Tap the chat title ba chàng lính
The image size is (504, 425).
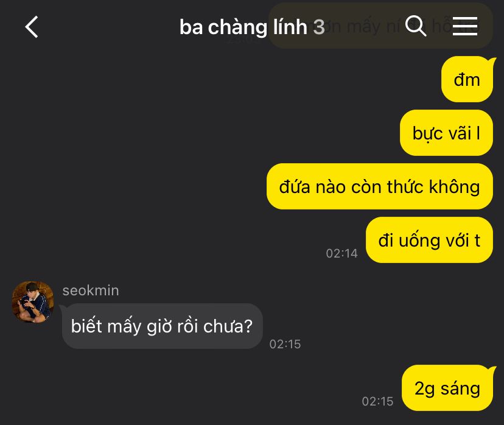pos(243,27)
